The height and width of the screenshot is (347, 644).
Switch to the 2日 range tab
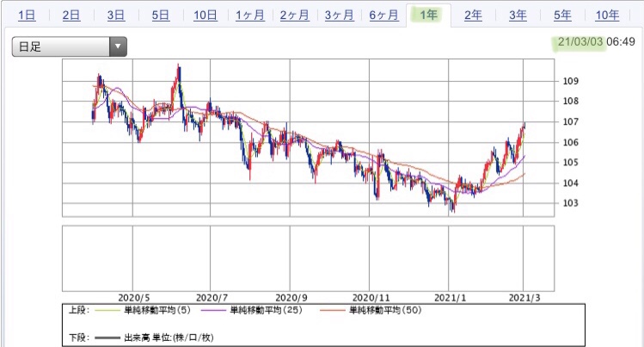pos(71,15)
